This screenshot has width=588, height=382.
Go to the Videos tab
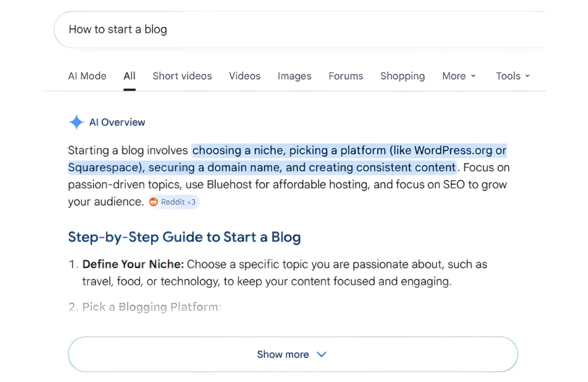pos(245,76)
